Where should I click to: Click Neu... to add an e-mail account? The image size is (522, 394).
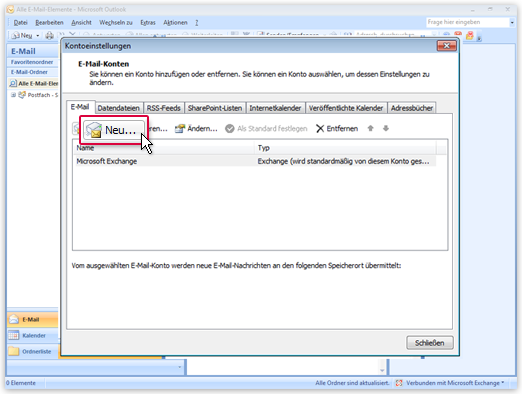point(113,130)
